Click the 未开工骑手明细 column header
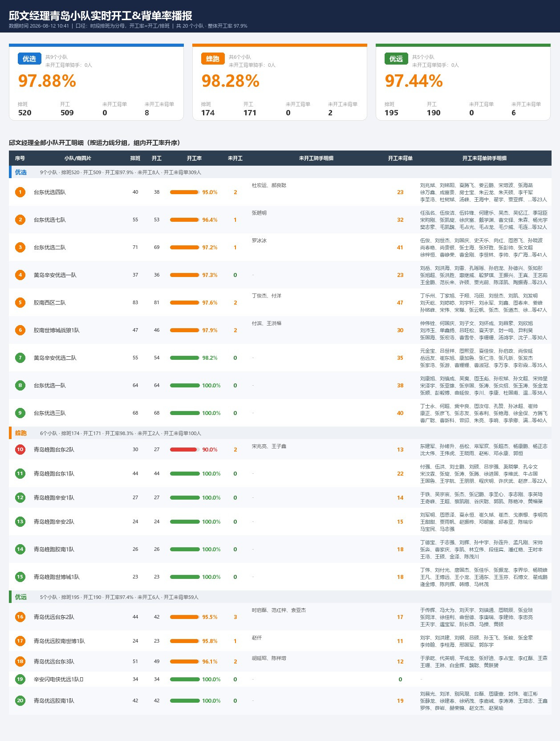The width and height of the screenshot is (560, 741). tap(316, 159)
